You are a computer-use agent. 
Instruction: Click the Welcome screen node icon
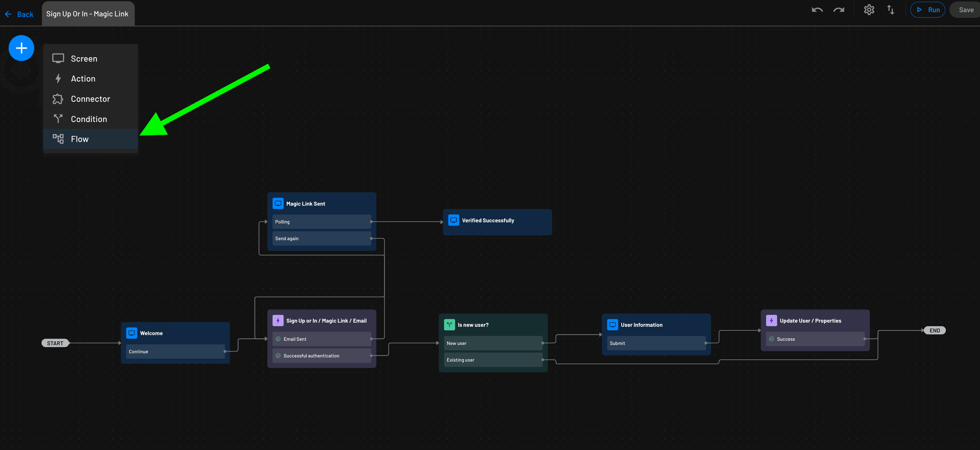[131, 333]
